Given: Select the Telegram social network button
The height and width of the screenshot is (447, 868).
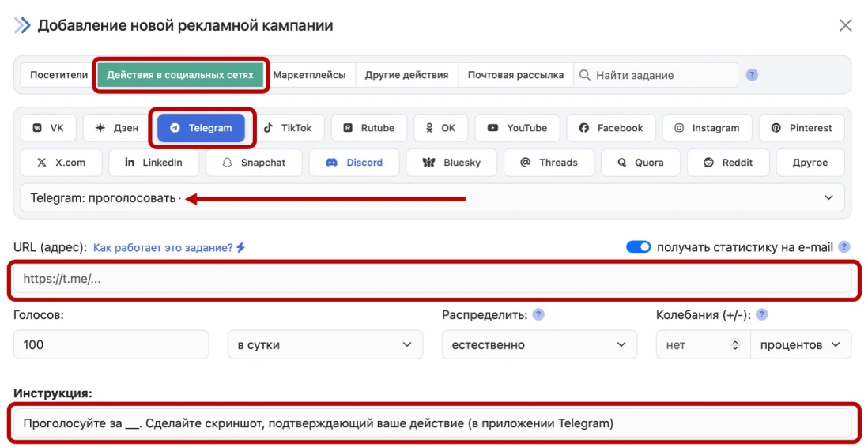Looking at the screenshot, I should click(x=201, y=128).
